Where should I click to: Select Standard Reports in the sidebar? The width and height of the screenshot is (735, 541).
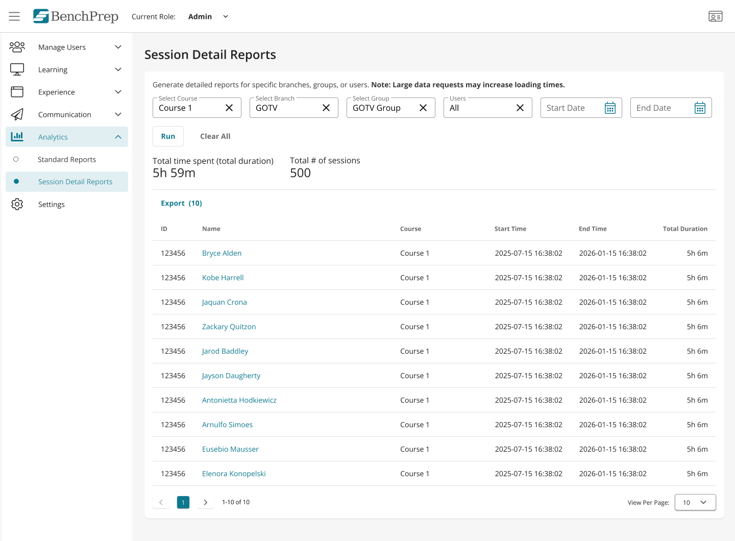[x=67, y=159]
